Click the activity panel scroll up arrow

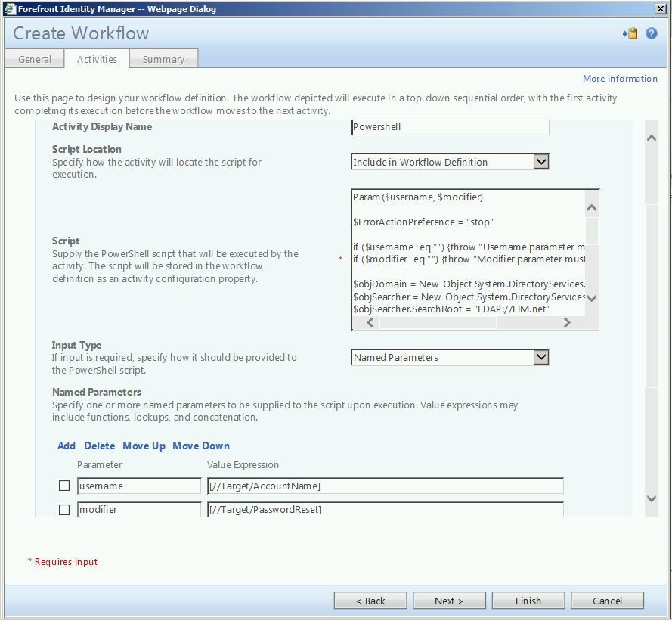652,138
